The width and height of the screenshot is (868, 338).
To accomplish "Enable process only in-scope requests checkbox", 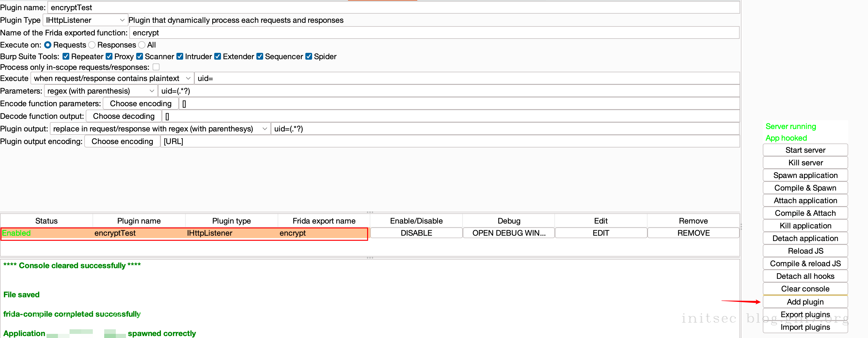I will (156, 67).
